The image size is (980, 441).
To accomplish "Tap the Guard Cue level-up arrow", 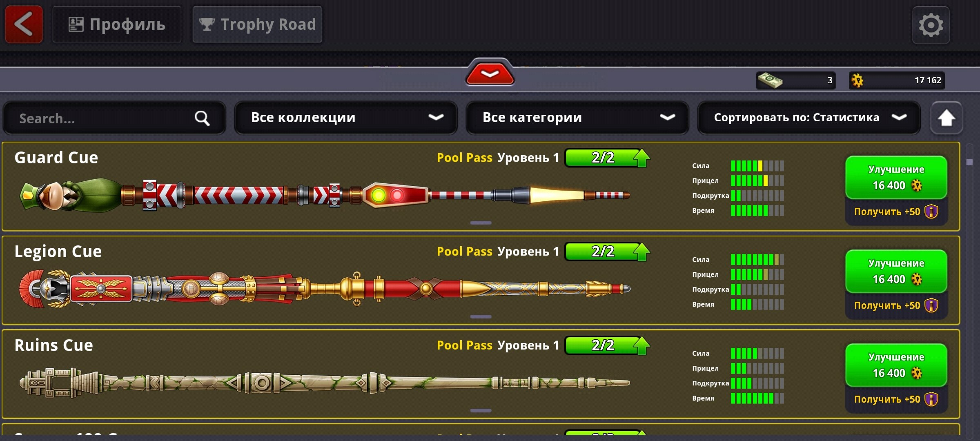I will (642, 158).
